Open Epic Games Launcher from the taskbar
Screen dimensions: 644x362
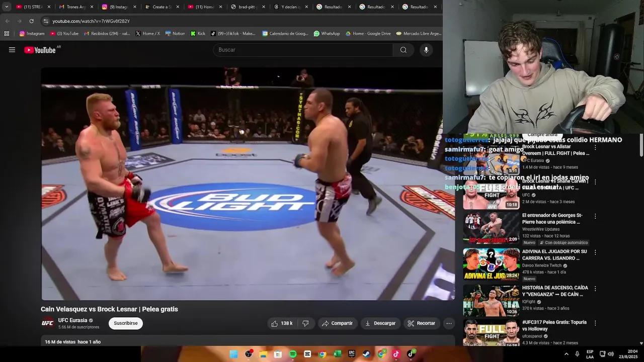tap(352, 354)
